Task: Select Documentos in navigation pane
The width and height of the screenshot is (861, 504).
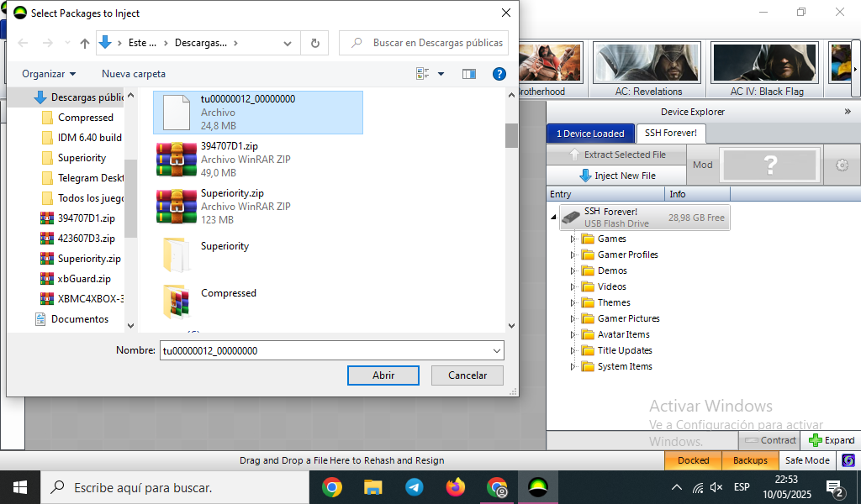Action: pyautogui.click(x=71, y=319)
